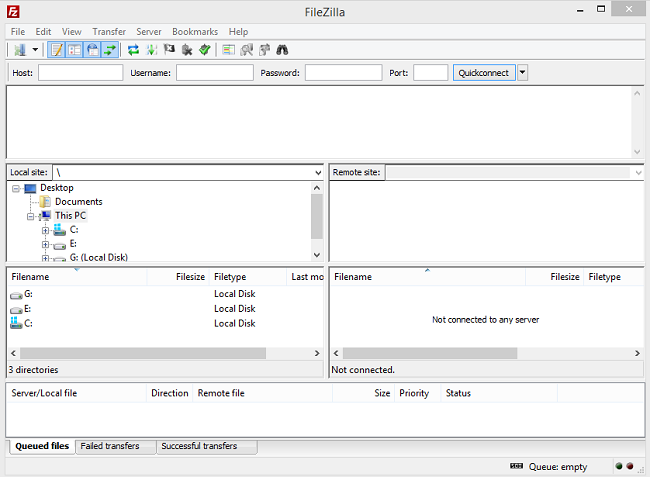The image size is (650, 477).
Task: Click the Username input field
Action: [x=215, y=73]
